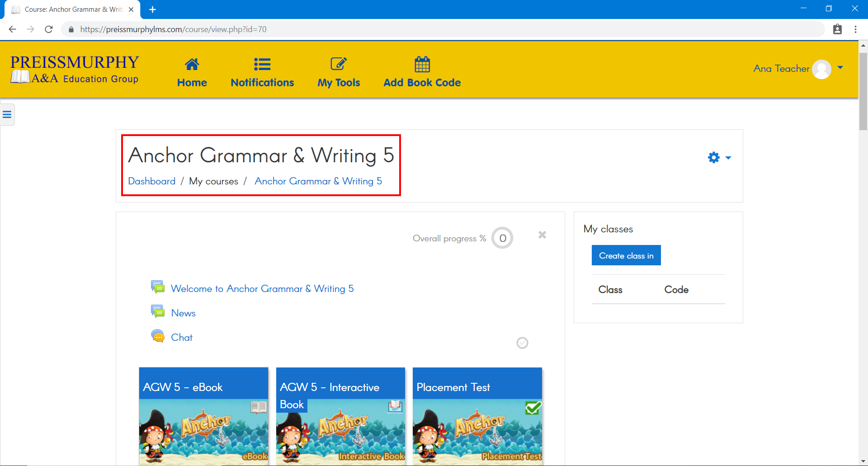Open a new browser tab
Screen dimensions: 868x466
[153, 9]
